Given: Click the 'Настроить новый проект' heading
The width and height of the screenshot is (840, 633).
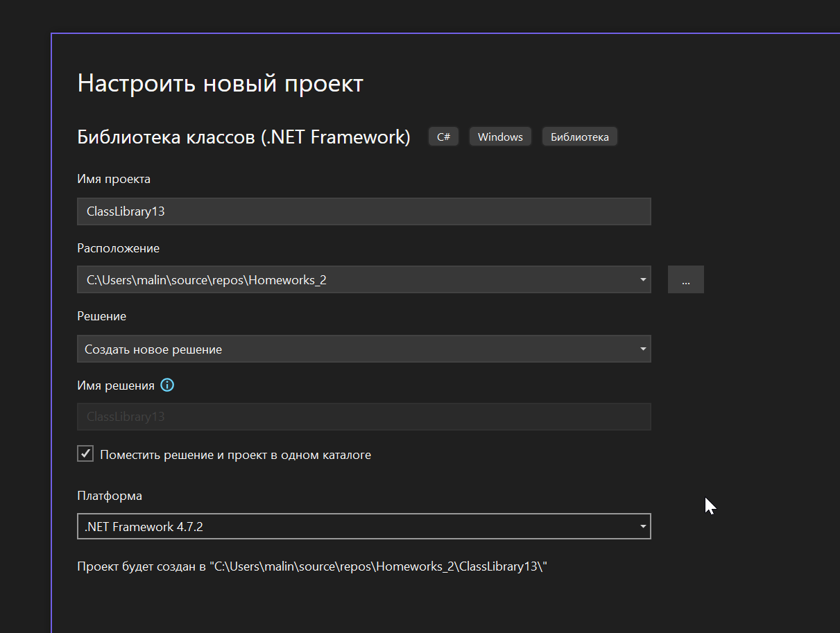Looking at the screenshot, I should 220,83.
